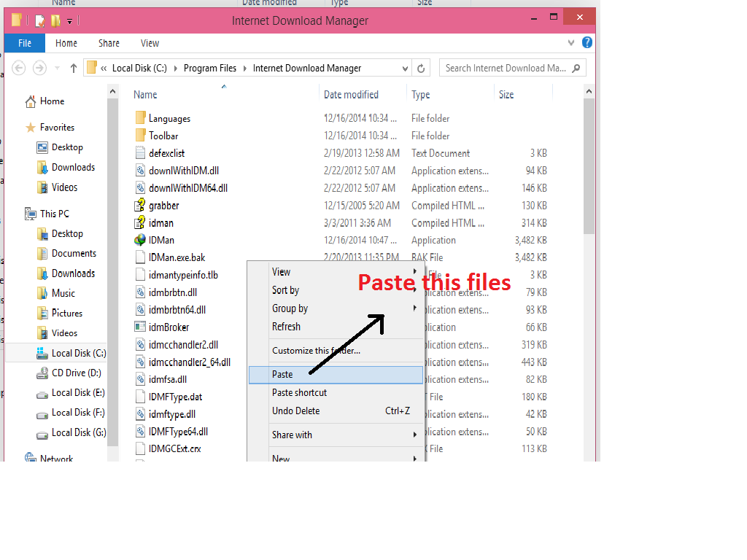The image size is (747, 560).
Task: Select the grabber help file icon
Action: 139,205
